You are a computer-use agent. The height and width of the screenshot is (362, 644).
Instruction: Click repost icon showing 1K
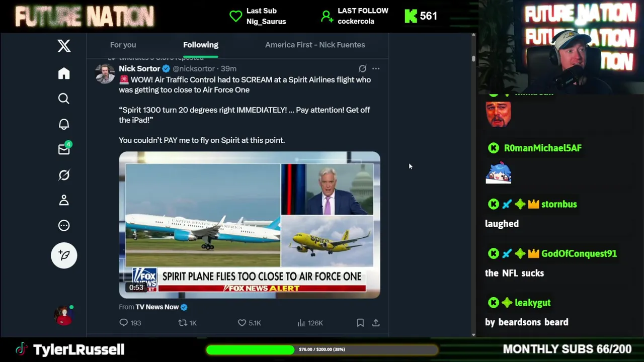[x=183, y=323]
